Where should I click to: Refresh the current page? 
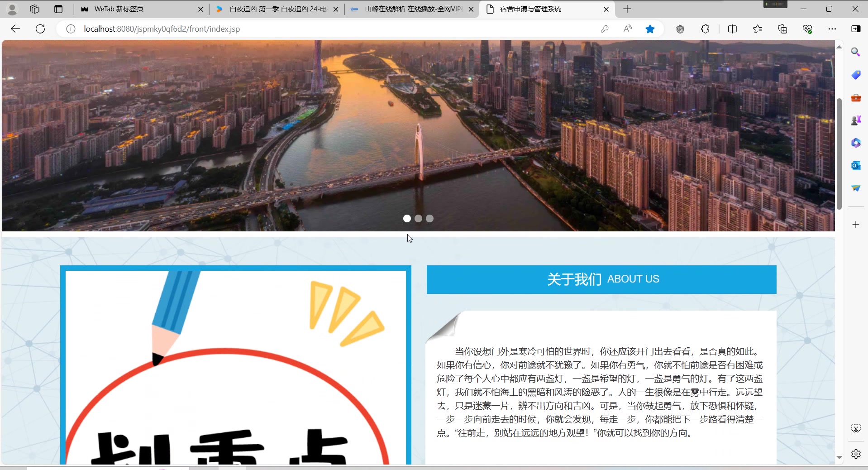[40, 29]
